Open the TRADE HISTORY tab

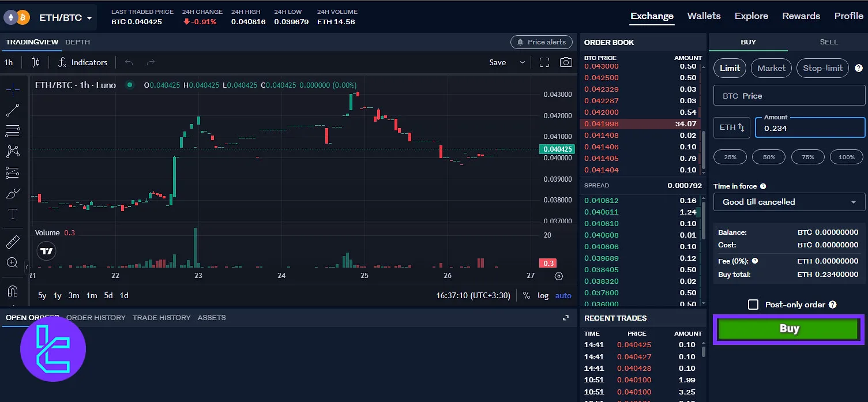161,318
